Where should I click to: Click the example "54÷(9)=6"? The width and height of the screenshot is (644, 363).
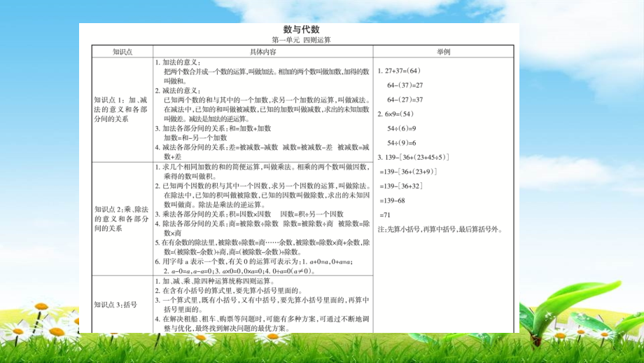pyautogui.click(x=402, y=143)
